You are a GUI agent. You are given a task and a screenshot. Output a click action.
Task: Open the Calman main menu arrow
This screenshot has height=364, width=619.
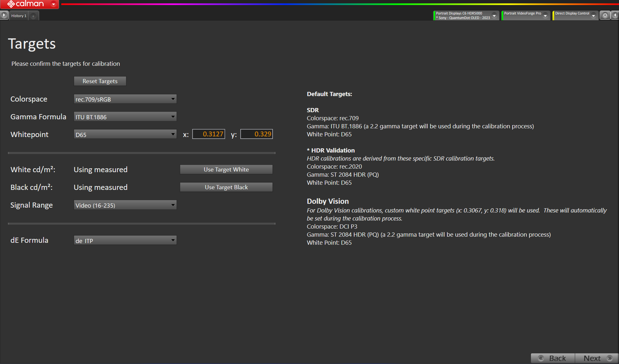click(54, 4)
